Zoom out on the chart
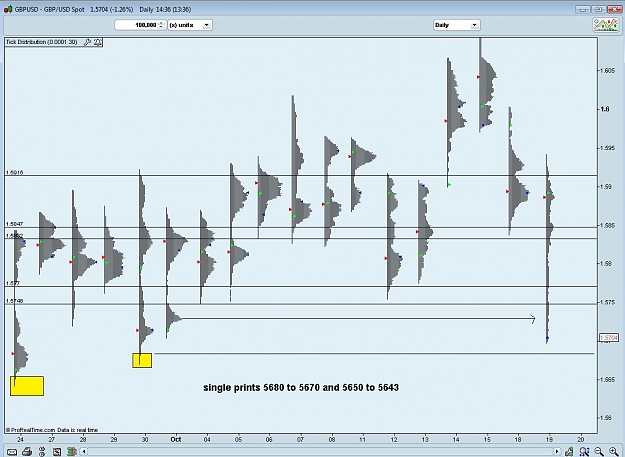Screen dimensions: 625x457 (x=599, y=451)
